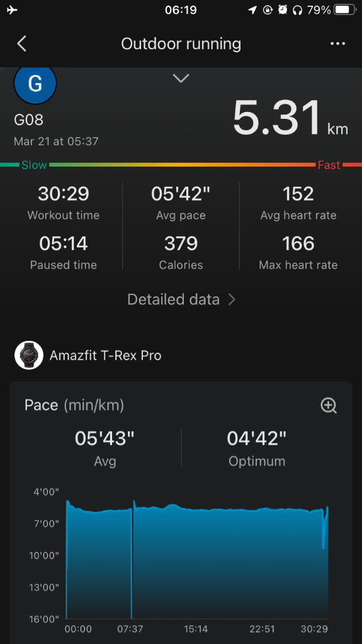
Task: Tap the Max heart rate 166 stat
Action: coord(298,252)
